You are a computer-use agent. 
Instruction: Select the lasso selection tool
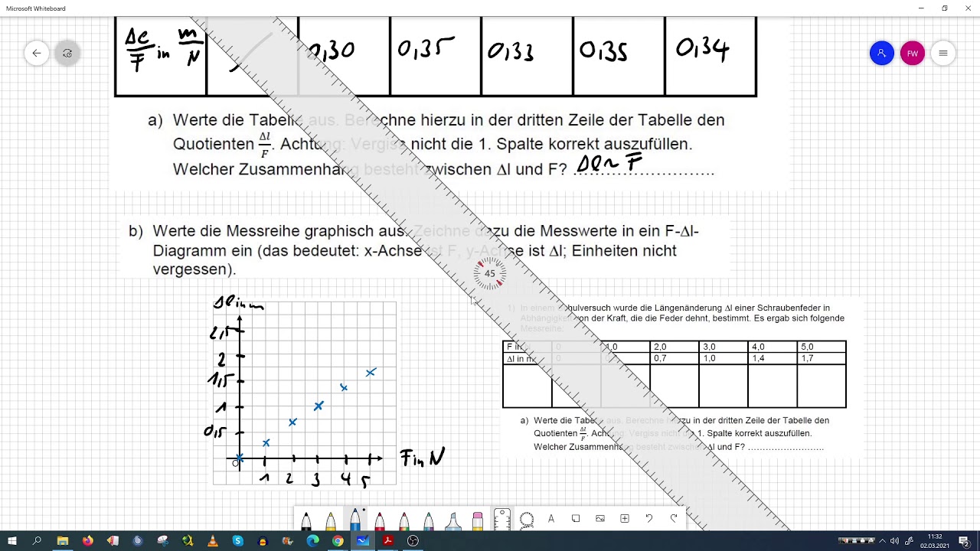[527, 519]
